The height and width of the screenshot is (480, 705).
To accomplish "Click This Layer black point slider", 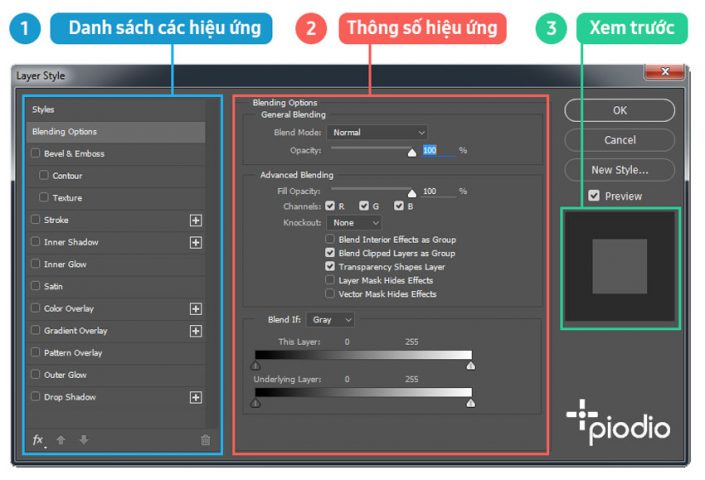I will coord(255,365).
